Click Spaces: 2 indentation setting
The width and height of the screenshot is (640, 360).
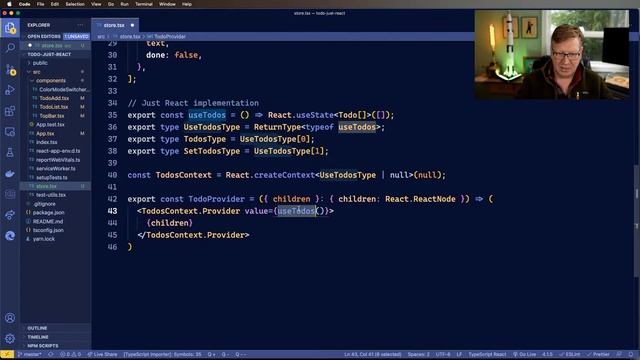click(418, 354)
